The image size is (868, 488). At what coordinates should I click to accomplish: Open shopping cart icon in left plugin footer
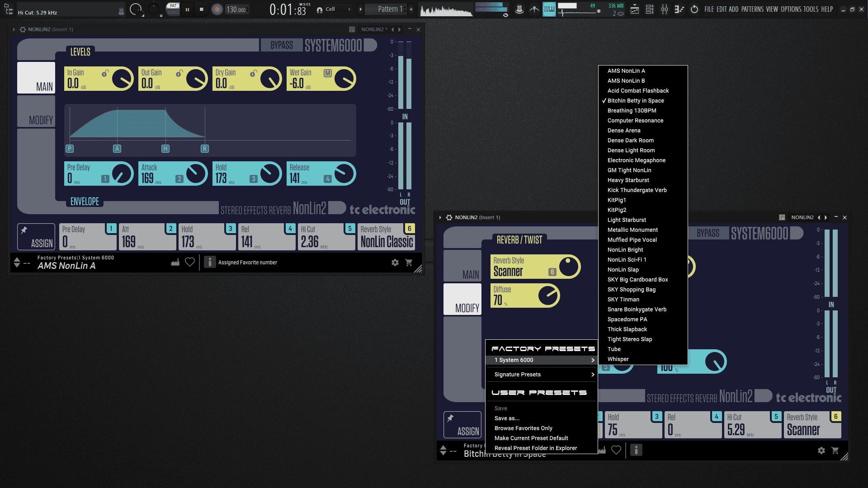point(409,263)
